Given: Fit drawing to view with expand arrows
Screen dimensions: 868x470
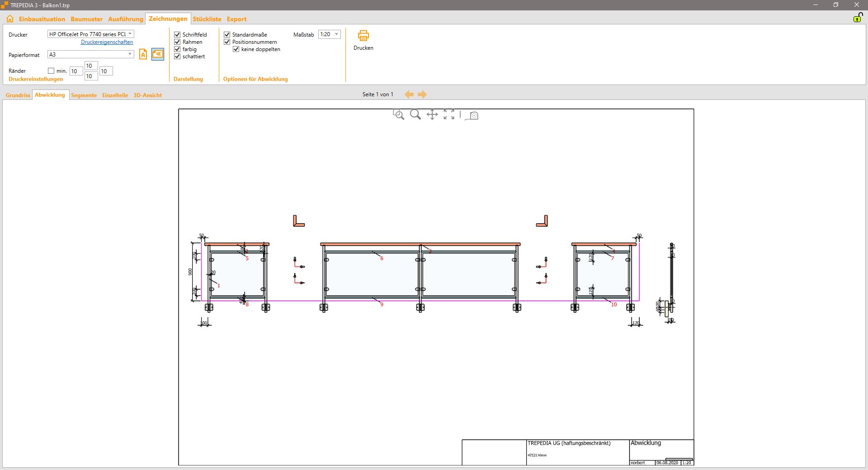Looking at the screenshot, I should [x=449, y=115].
